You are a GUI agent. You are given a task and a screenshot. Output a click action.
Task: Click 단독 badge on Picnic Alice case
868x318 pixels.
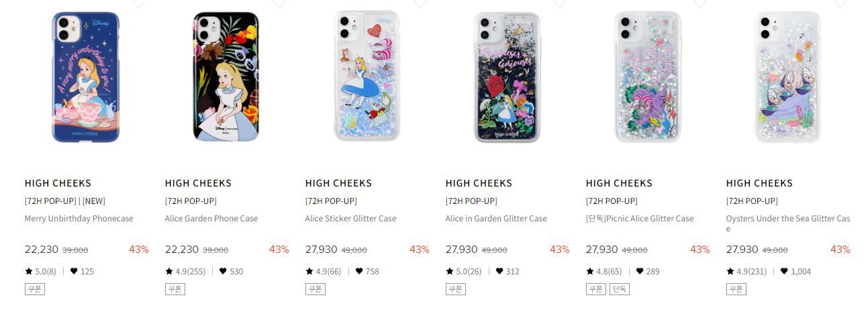click(619, 289)
